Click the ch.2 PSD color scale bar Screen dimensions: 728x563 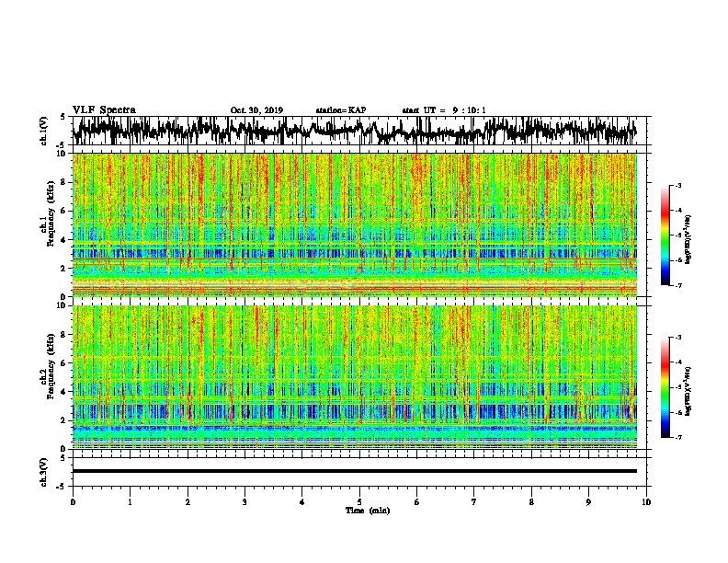pos(665,387)
